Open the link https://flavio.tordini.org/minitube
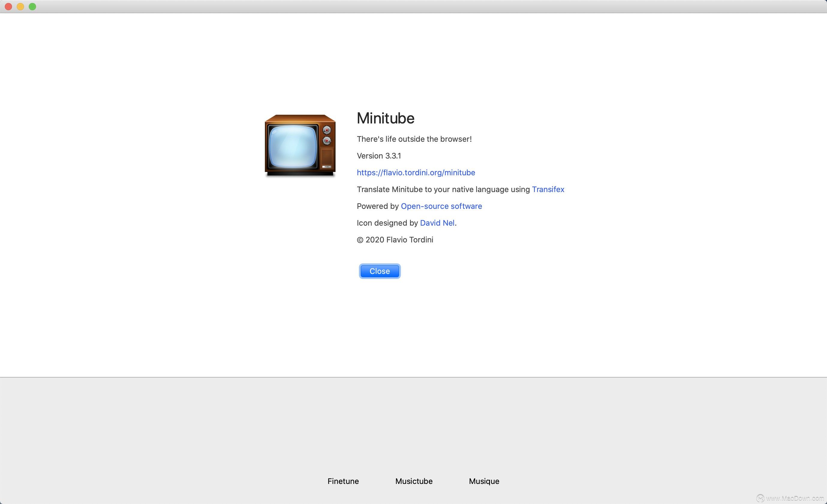The image size is (827, 504). [416, 172]
